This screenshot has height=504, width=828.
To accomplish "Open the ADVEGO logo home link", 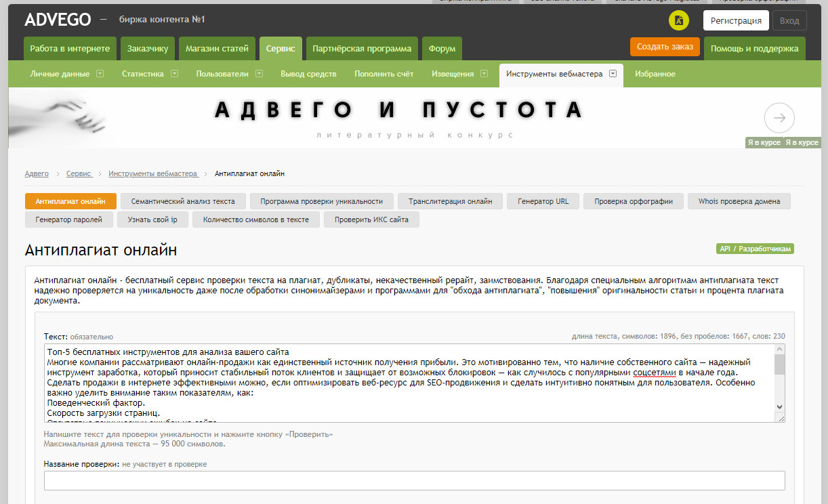I will (58, 20).
